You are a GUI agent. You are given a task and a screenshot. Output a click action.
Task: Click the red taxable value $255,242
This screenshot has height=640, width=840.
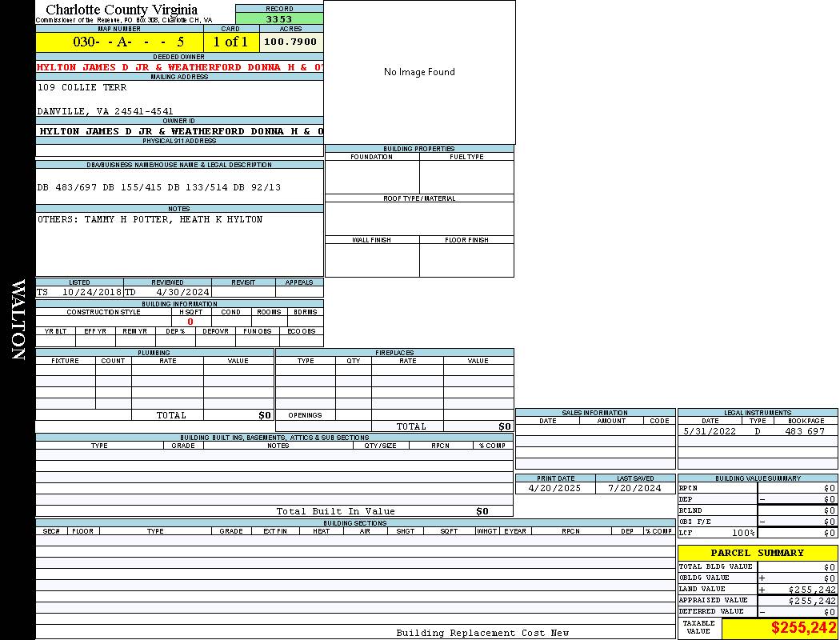click(803, 628)
